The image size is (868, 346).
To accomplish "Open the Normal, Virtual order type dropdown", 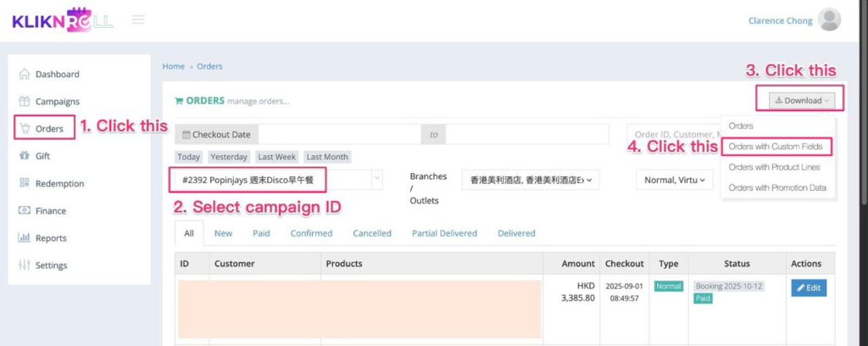I will [x=675, y=180].
